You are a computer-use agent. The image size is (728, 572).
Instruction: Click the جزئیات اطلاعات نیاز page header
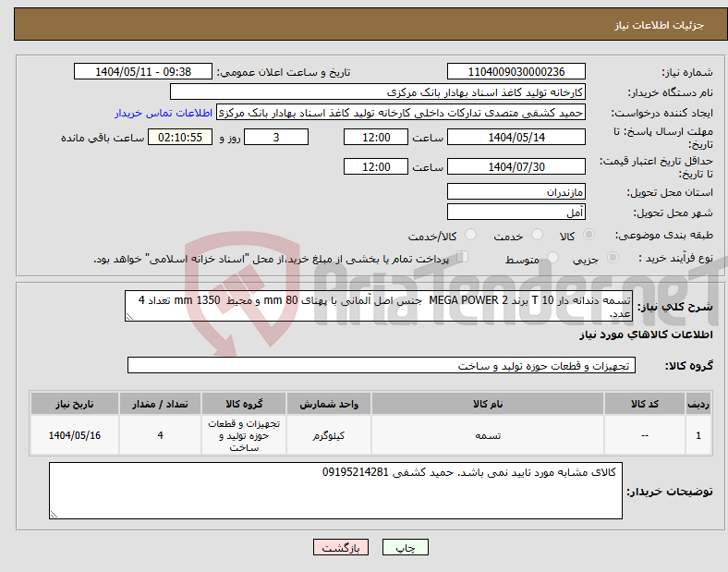coord(660,25)
